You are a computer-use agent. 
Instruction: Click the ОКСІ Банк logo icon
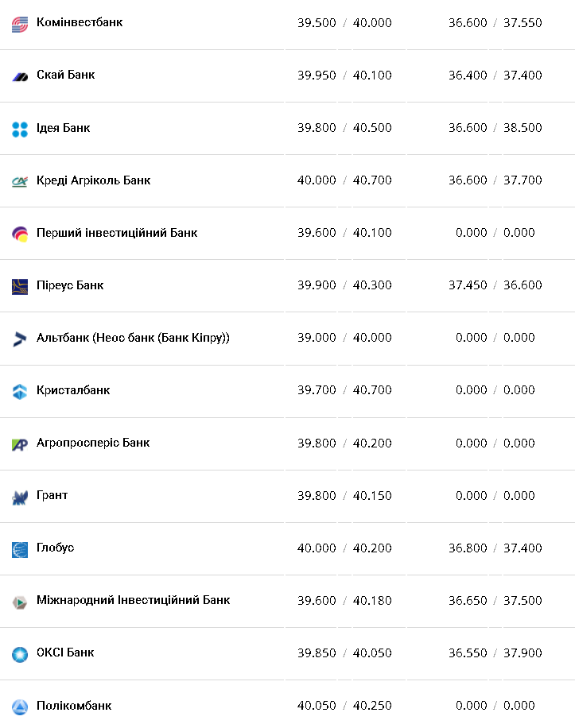point(20,654)
